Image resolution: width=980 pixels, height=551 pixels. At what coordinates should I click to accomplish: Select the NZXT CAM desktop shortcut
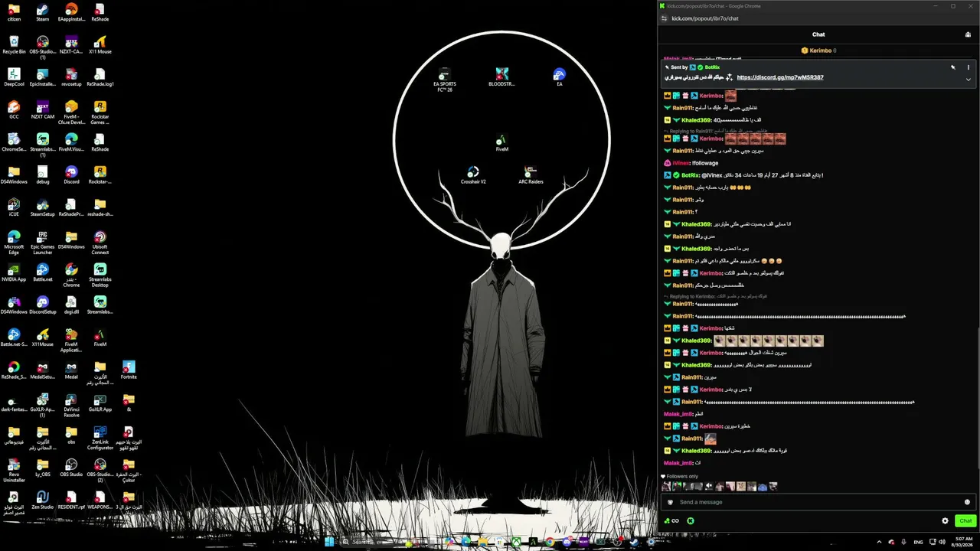click(42, 110)
